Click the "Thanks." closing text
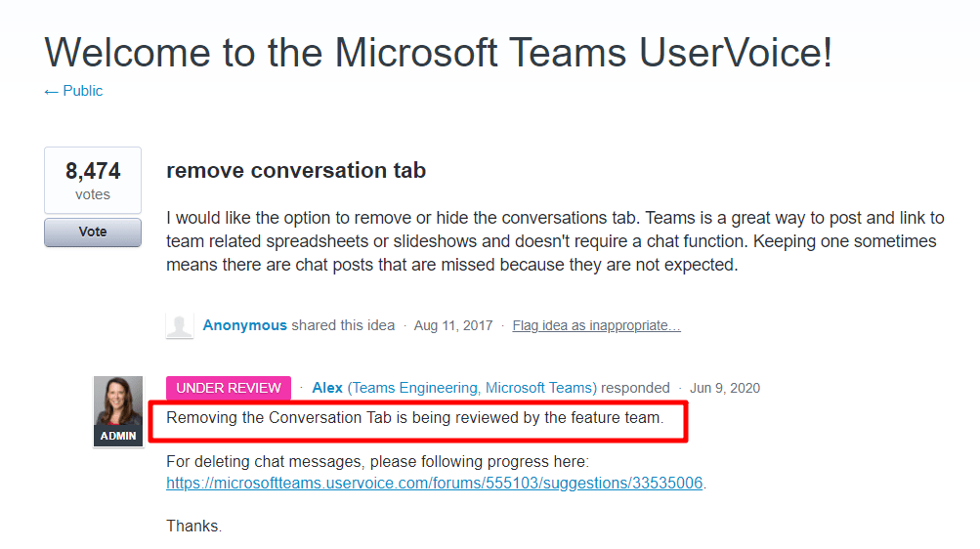The image size is (980, 549). tap(194, 526)
